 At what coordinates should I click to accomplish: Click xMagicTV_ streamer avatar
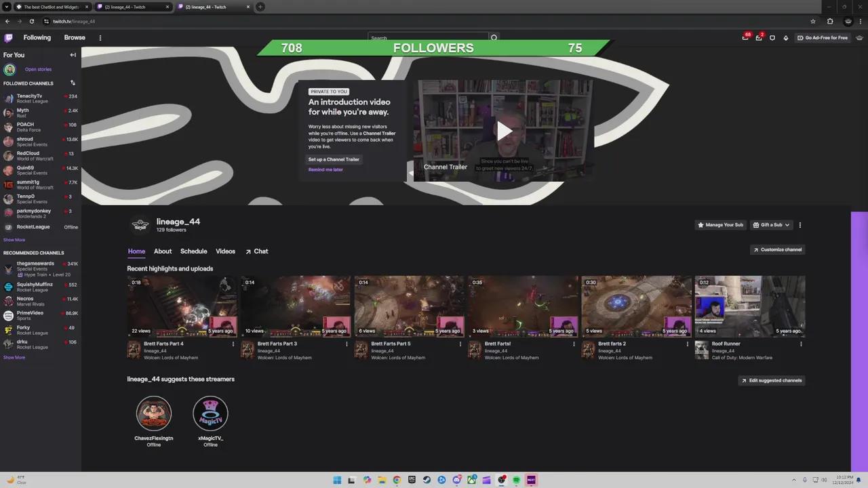(x=210, y=413)
